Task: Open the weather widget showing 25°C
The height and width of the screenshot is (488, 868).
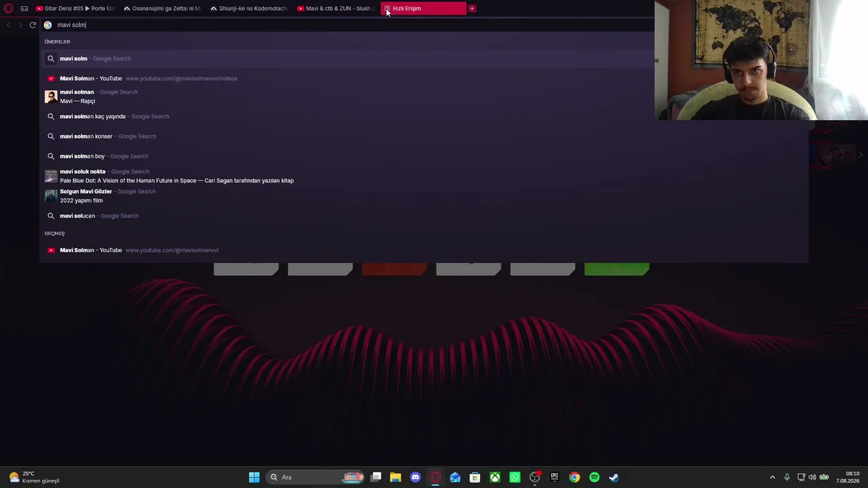Action: click(34, 477)
